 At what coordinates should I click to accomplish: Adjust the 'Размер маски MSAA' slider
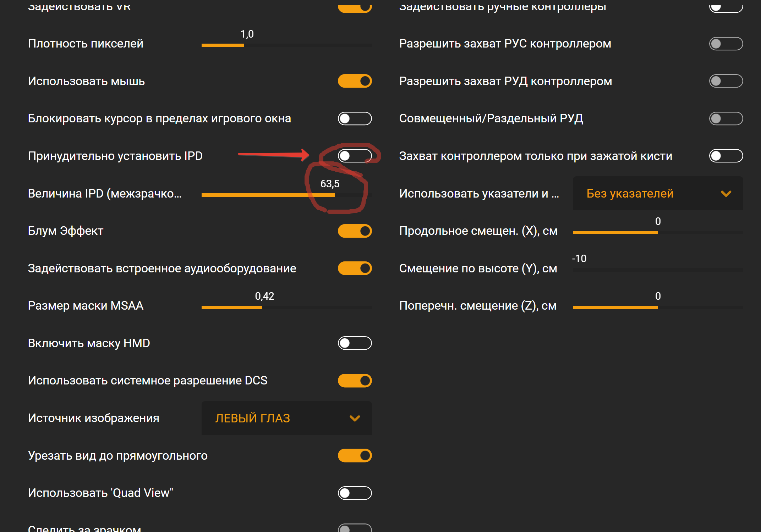(286, 307)
